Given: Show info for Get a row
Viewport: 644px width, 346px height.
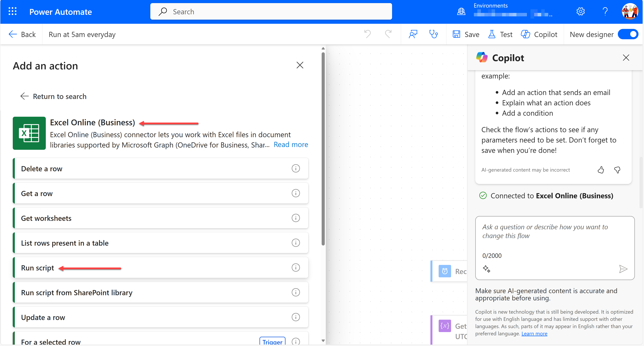Looking at the screenshot, I should pyautogui.click(x=296, y=193).
